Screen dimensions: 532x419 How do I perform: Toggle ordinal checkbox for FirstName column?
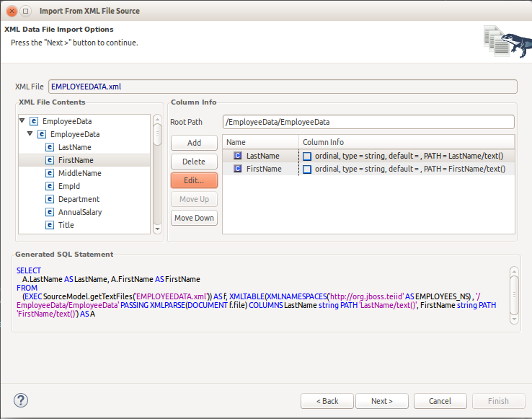click(307, 169)
